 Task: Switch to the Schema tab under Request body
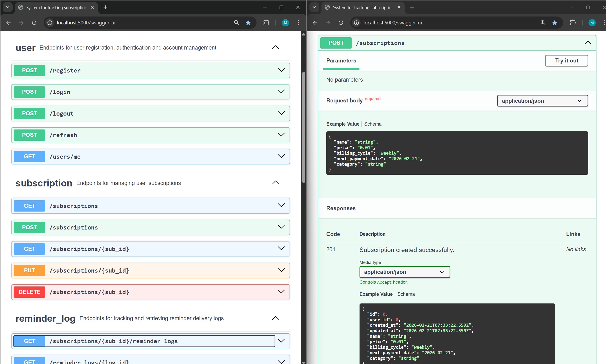(373, 124)
